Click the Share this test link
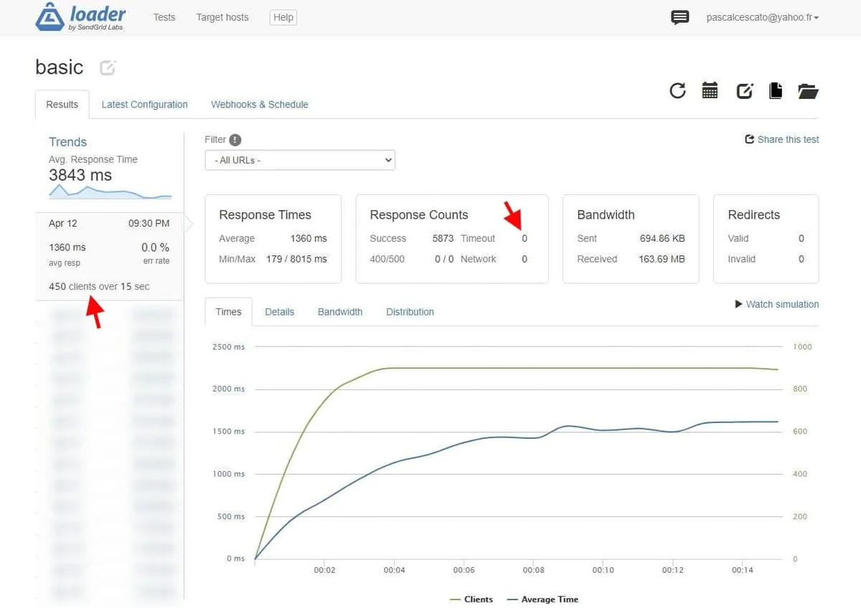This screenshot has width=861, height=616. click(782, 140)
